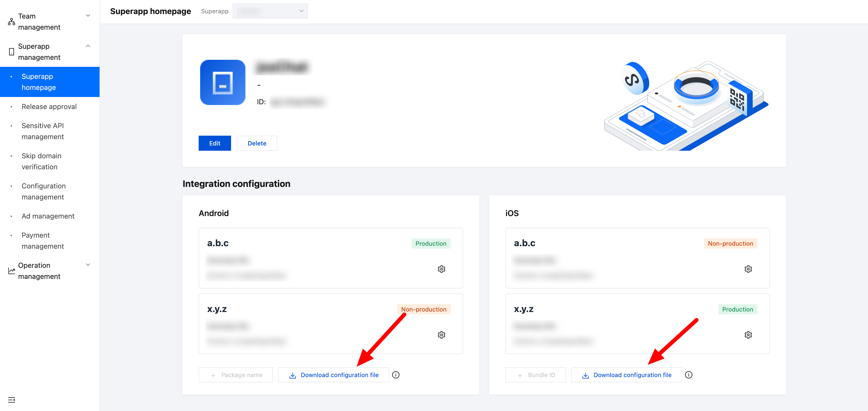Download the Android configuration file
This screenshot has height=411, width=868.
point(334,375)
